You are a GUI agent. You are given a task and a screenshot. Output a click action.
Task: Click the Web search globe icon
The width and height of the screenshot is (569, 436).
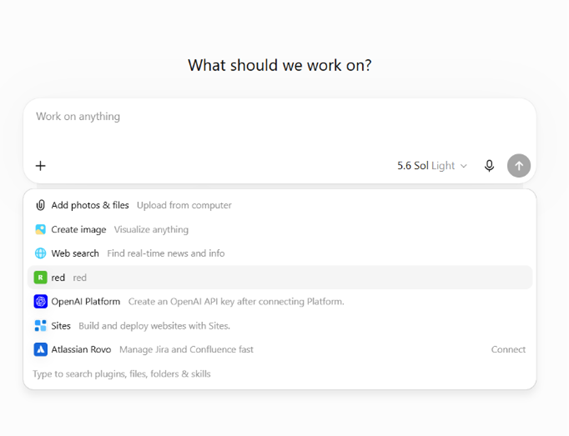click(40, 253)
